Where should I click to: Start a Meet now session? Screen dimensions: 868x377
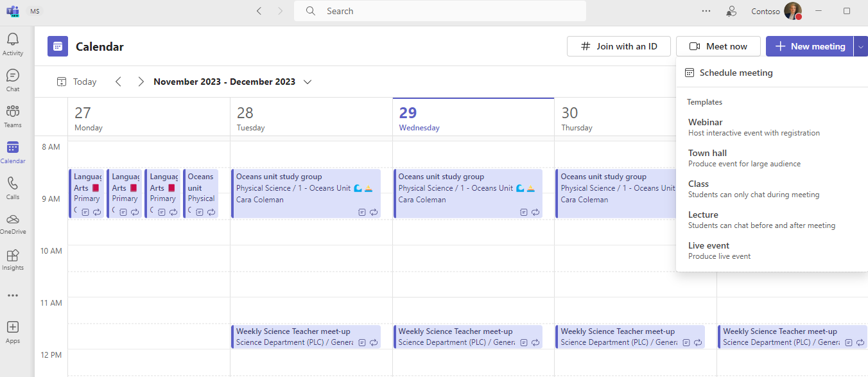pos(718,46)
